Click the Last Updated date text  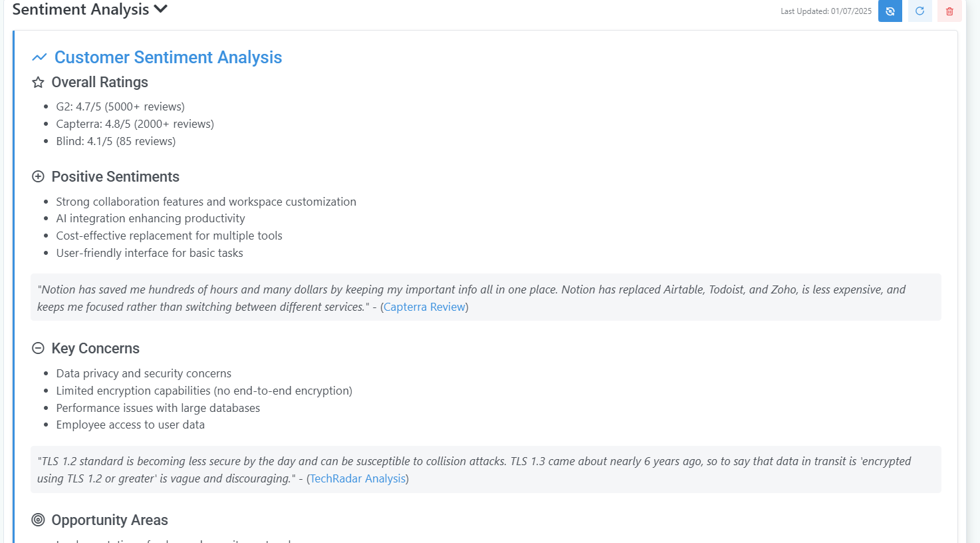(x=826, y=11)
